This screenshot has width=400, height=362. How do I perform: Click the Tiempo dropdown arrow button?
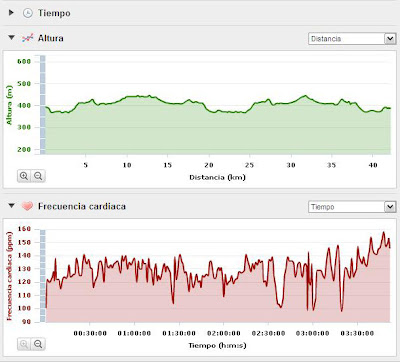[390, 207]
